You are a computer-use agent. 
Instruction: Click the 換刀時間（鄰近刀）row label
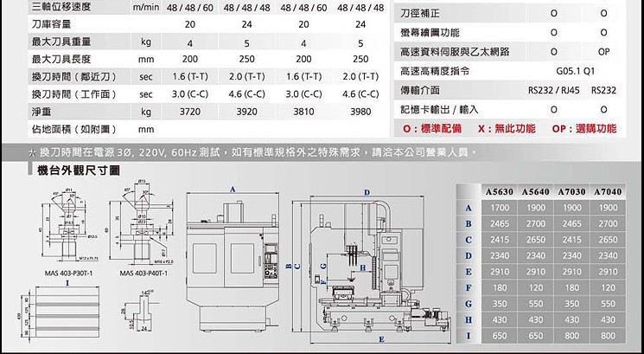[74, 77]
